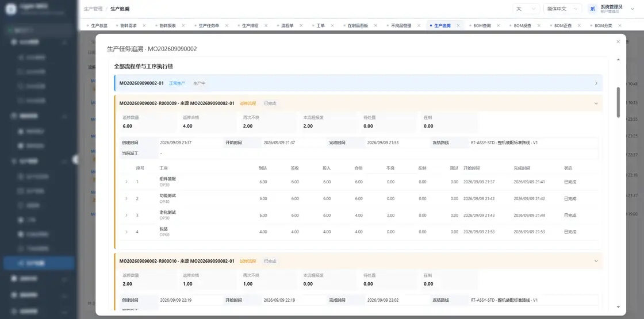Click the 工序 column header
Viewport: 644px width, 319px height.
point(163,168)
